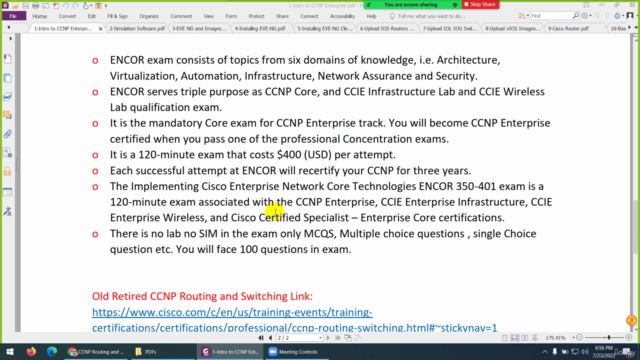Open the pages thumbnail panel
Screen dimensions: 640x360
tap(7, 78)
